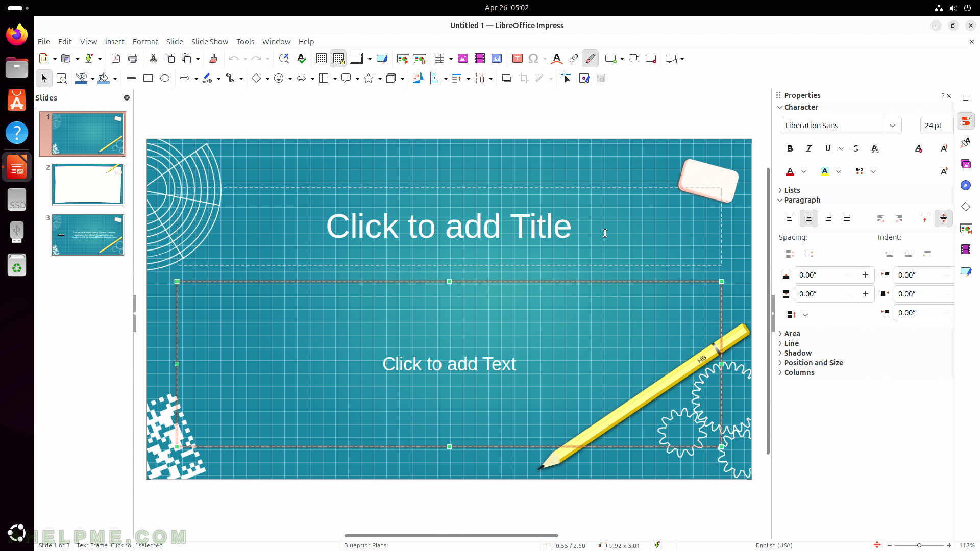Select the Zoom & Pan tool

[x=62, y=79]
